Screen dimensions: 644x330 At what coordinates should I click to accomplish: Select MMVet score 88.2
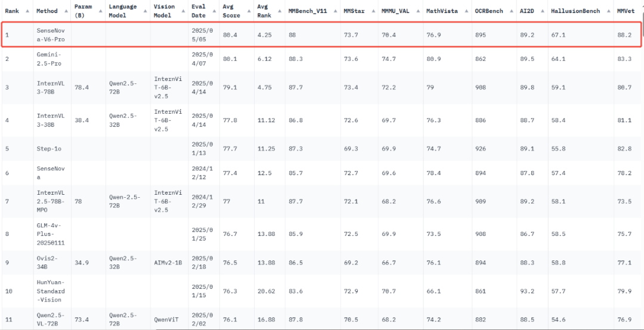pos(624,35)
